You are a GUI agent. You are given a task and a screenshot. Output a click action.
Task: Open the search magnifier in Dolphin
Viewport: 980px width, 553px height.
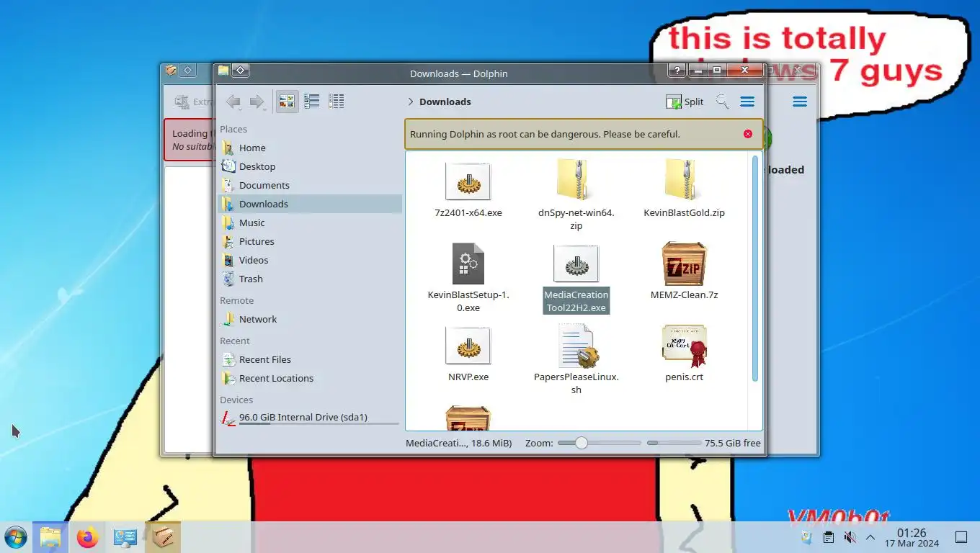click(722, 102)
